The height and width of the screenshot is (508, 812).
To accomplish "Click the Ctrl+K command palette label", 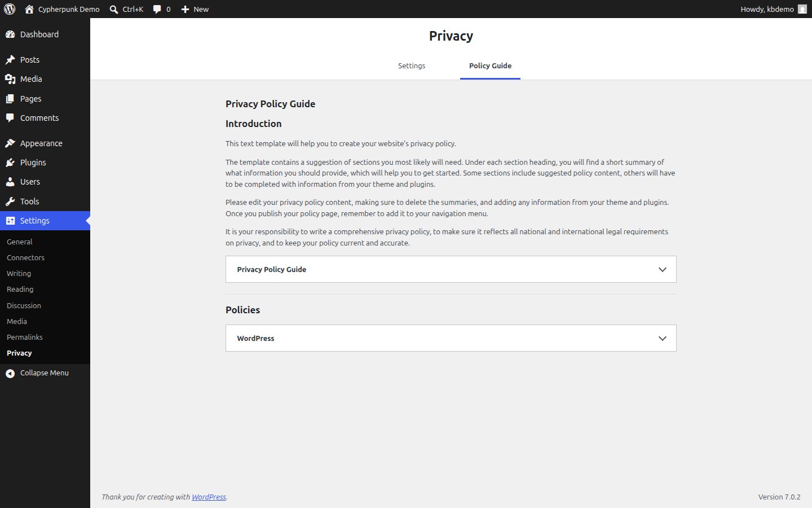I will [133, 9].
